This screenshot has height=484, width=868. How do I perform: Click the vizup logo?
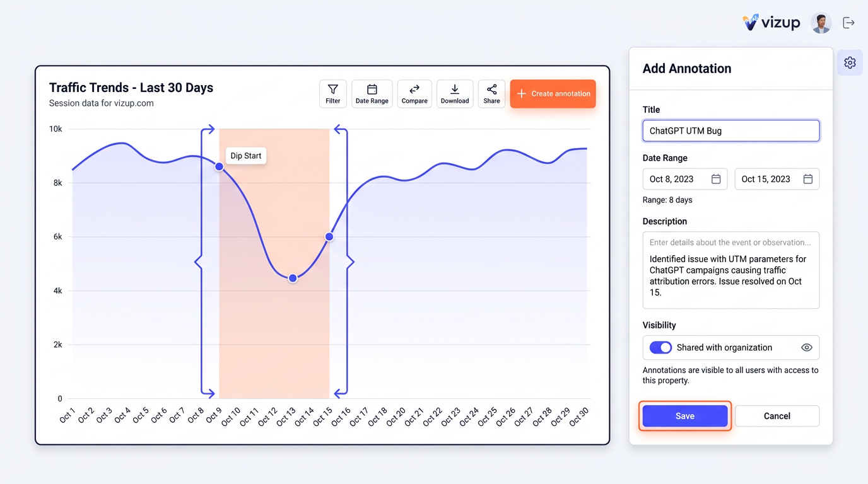tap(771, 23)
